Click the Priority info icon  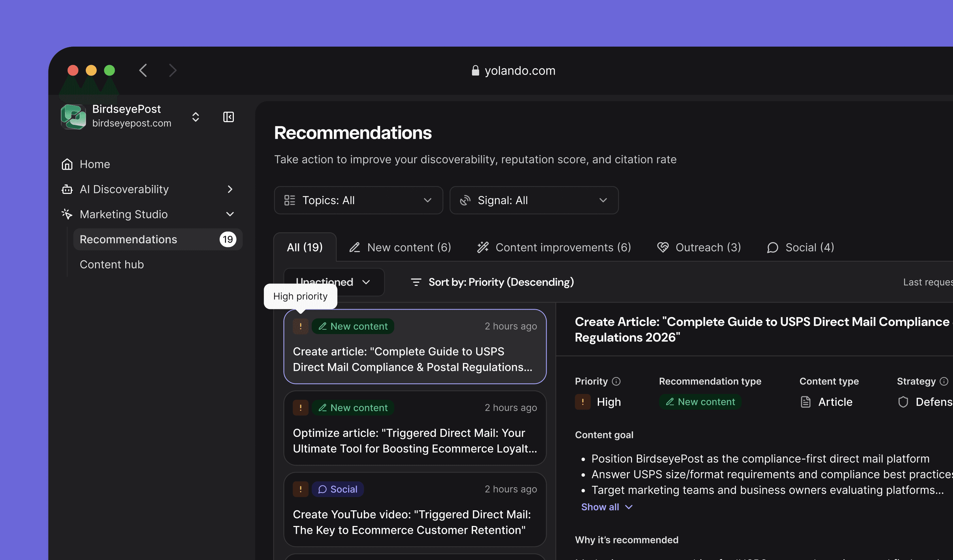coord(616,381)
